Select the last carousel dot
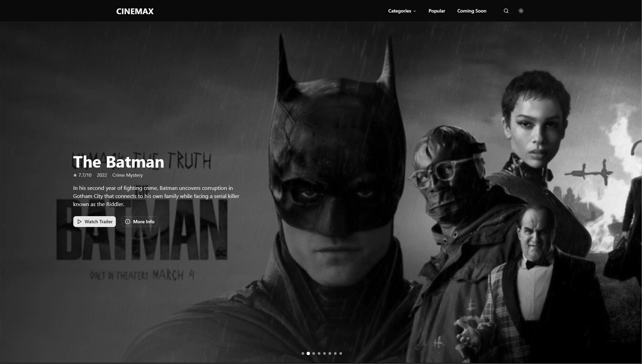This screenshot has height=364, width=642. [x=340, y=353]
